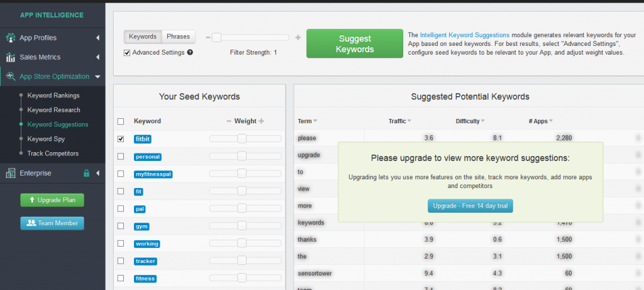Collapse App Store Optimization menu arrow
This screenshot has height=290, width=644.
pyautogui.click(x=97, y=76)
